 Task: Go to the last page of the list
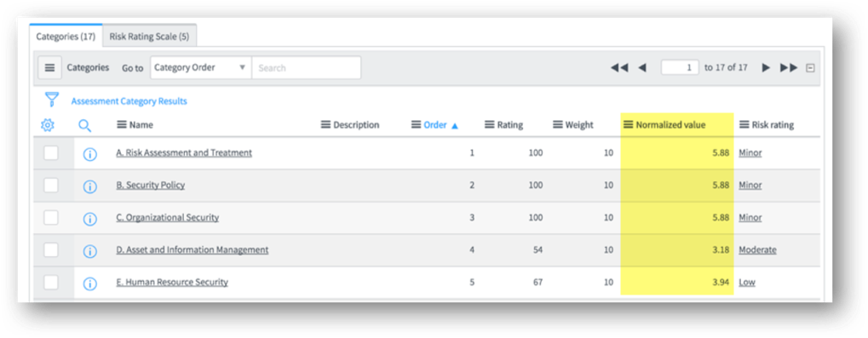789,67
